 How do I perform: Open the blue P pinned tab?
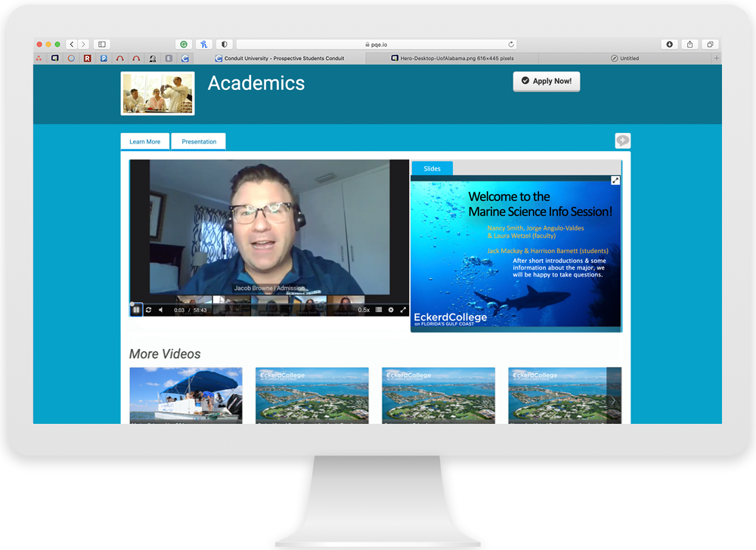coord(104,58)
